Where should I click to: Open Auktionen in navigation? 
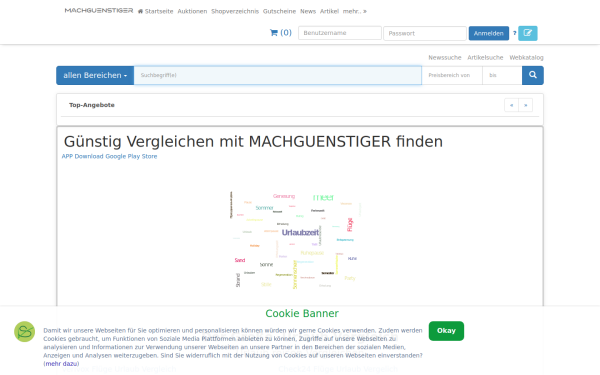coord(192,11)
